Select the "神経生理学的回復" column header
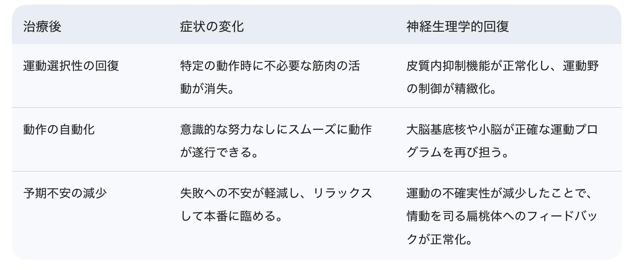Viewport: 644px width, 270px height. coord(457,27)
